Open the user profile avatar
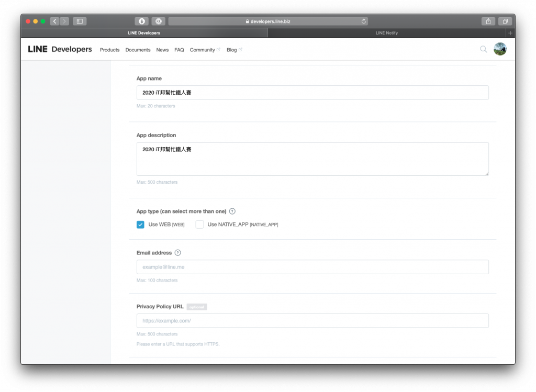536x392 pixels. (500, 49)
